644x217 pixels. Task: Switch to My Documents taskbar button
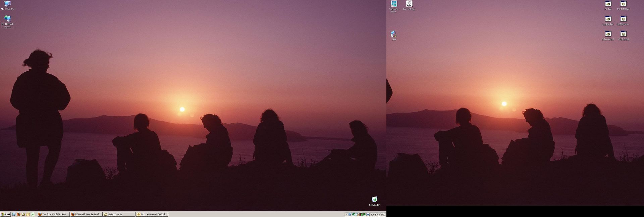(119, 214)
